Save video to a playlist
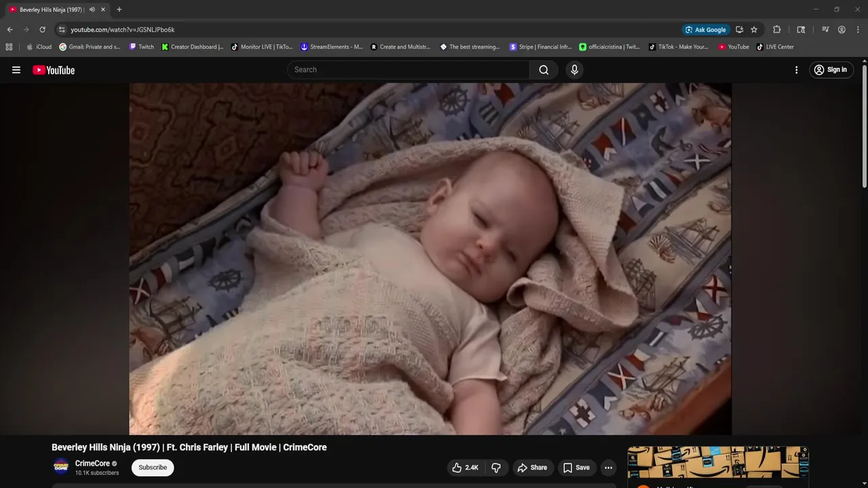Image resolution: width=868 pixels, height=488 pixels. coord(576,468)
